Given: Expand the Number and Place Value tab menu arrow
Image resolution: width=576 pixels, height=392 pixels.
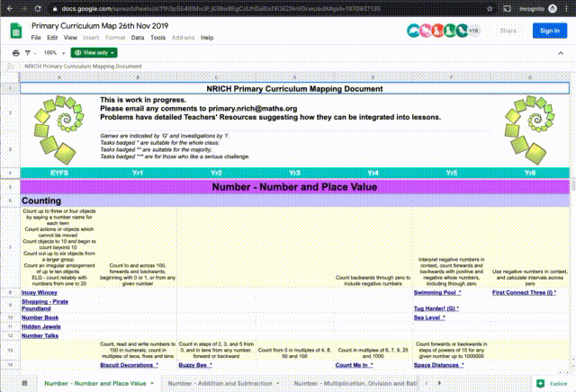Looking at the screenshot, I should point(153,383).
